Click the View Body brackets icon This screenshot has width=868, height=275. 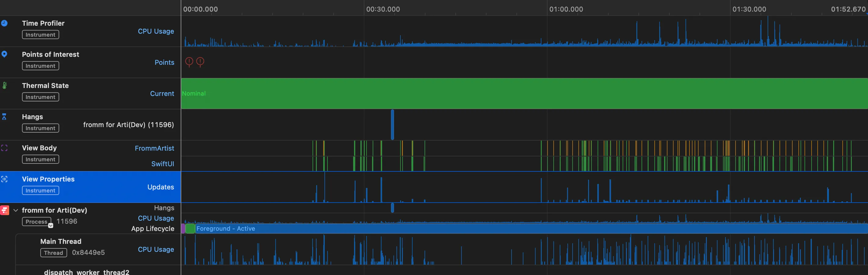[4, 148]
